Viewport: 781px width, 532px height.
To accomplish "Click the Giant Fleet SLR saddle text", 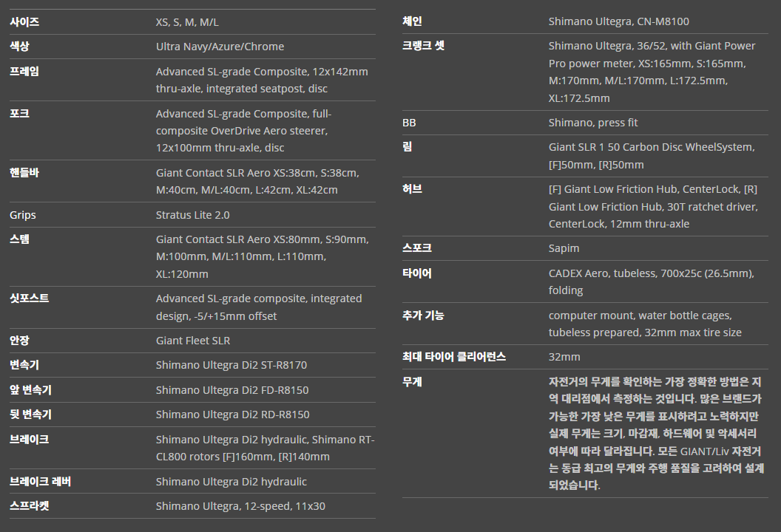I will [x=192, y=341].
